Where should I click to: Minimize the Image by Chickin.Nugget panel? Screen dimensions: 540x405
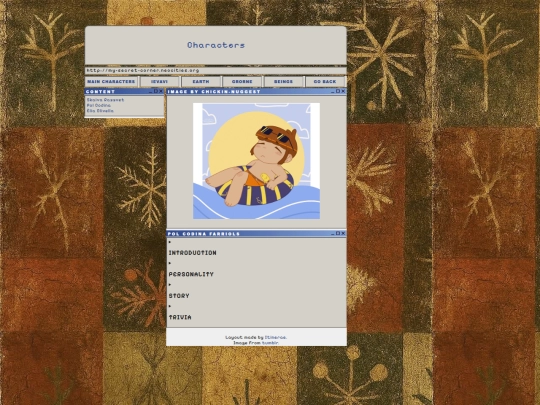click(333, 92)
